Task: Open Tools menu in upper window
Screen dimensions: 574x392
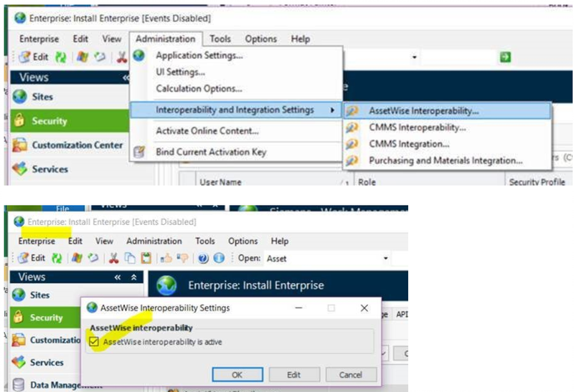Action: 220,39
